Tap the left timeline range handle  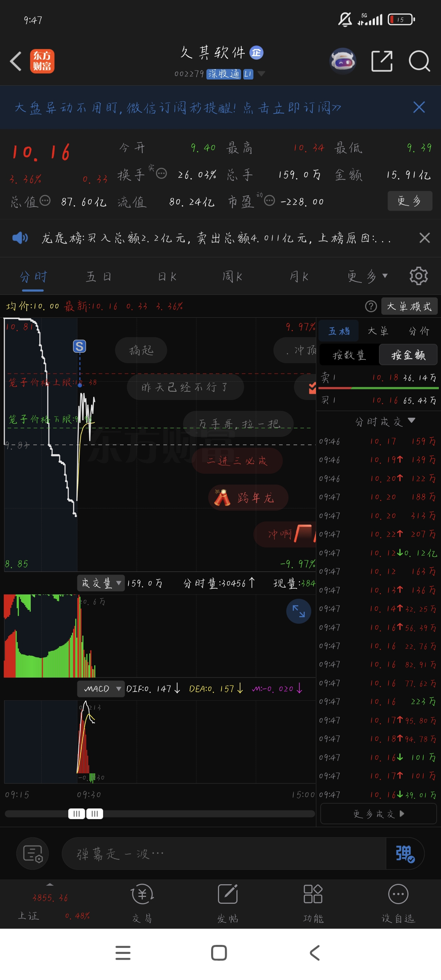click(77, 814)
